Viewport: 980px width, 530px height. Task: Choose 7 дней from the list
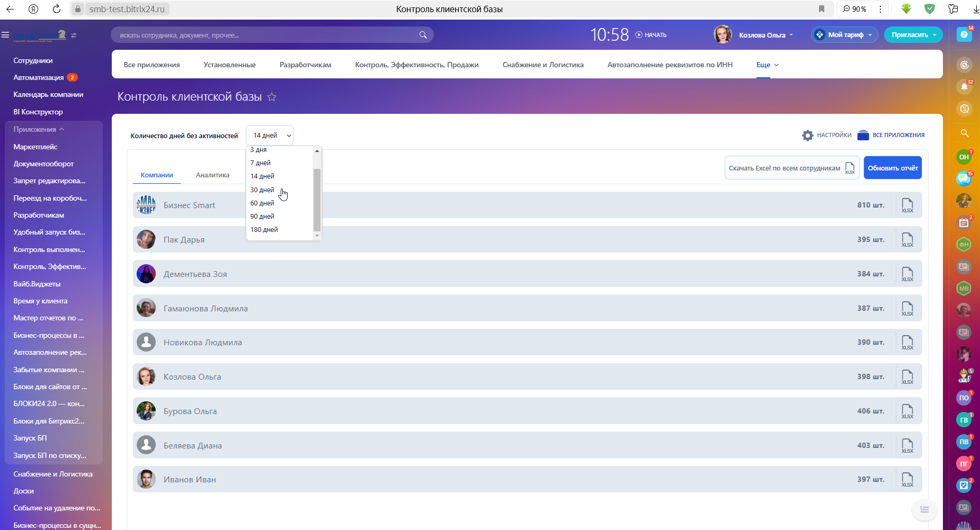pos(260,163)
